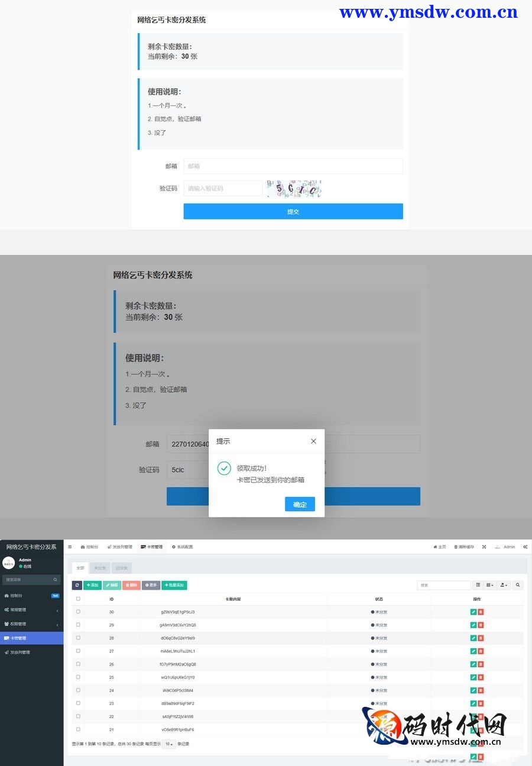The image size is (532, 766).
Task: Click the red trash icon for ID 29
Action: [x=481, y=625]
